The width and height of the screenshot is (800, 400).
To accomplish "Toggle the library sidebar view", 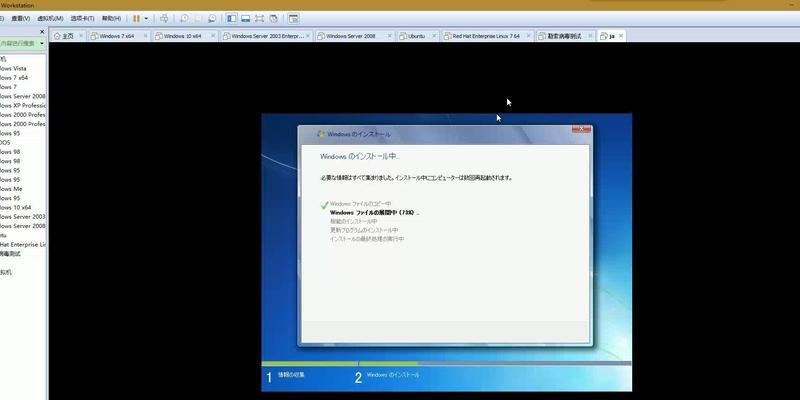I will (232, 18).
